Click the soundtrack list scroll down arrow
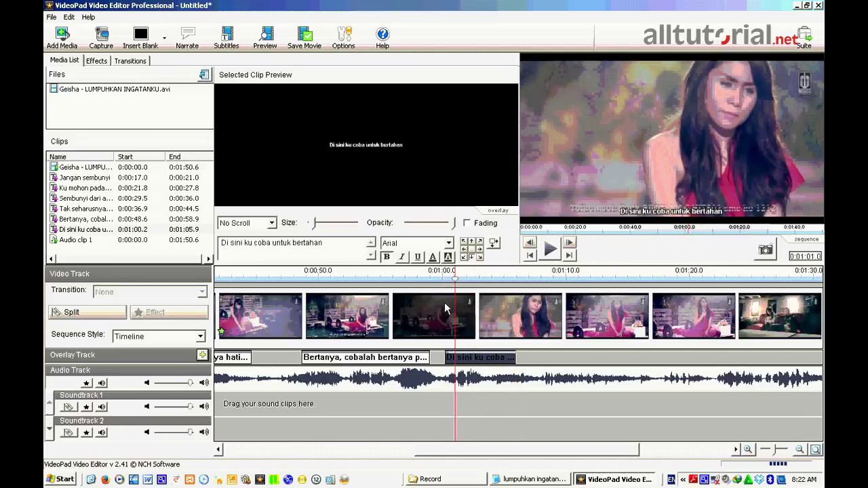 pos(49,428)
